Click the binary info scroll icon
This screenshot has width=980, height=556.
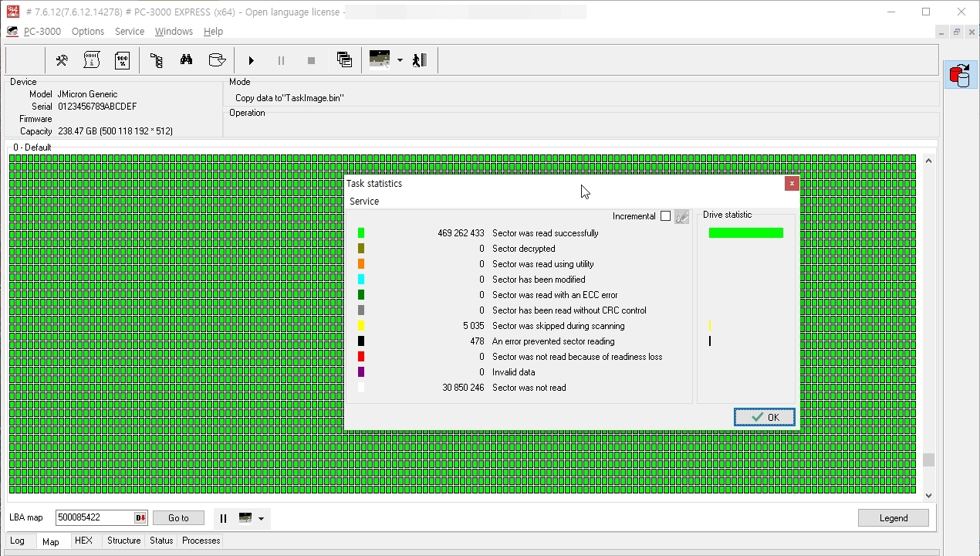point(92,60)
